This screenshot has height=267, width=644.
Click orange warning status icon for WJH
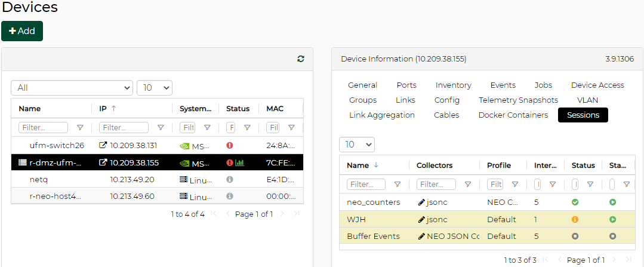[575, 219]
